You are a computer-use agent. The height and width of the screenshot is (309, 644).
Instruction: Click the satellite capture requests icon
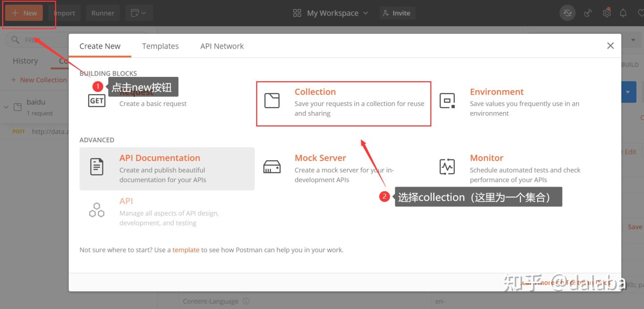coord(588,13)
